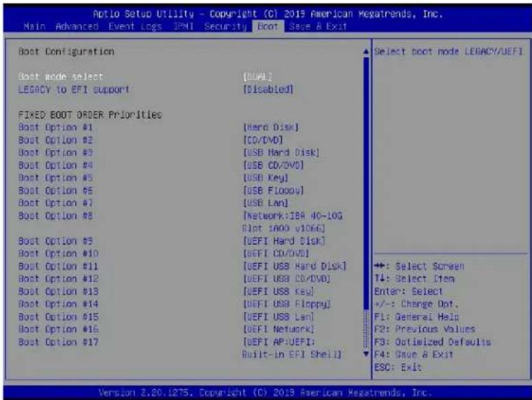
Task: Change the [UEFI USB Hard Disk] value
Action: [295, 266]
